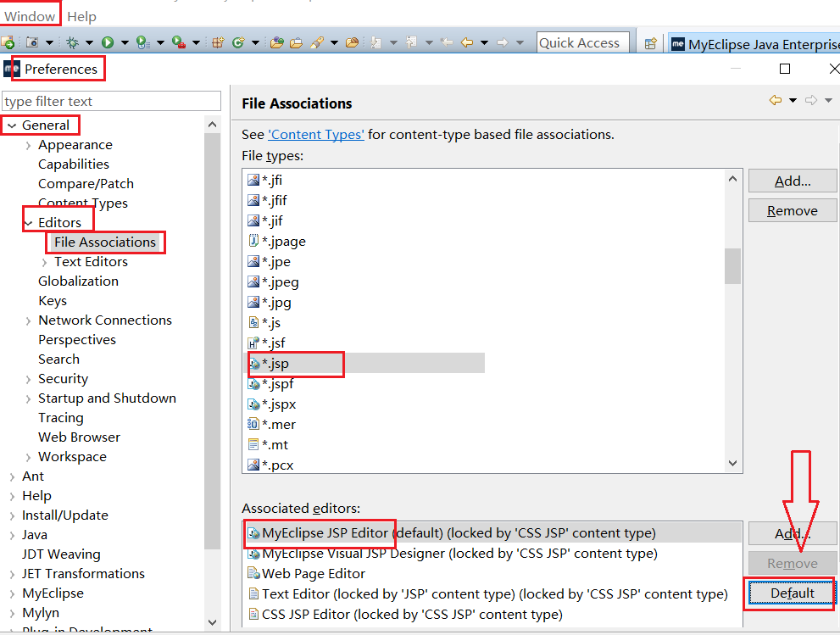
Task: Open the Help menu
Action: (82, 17)
